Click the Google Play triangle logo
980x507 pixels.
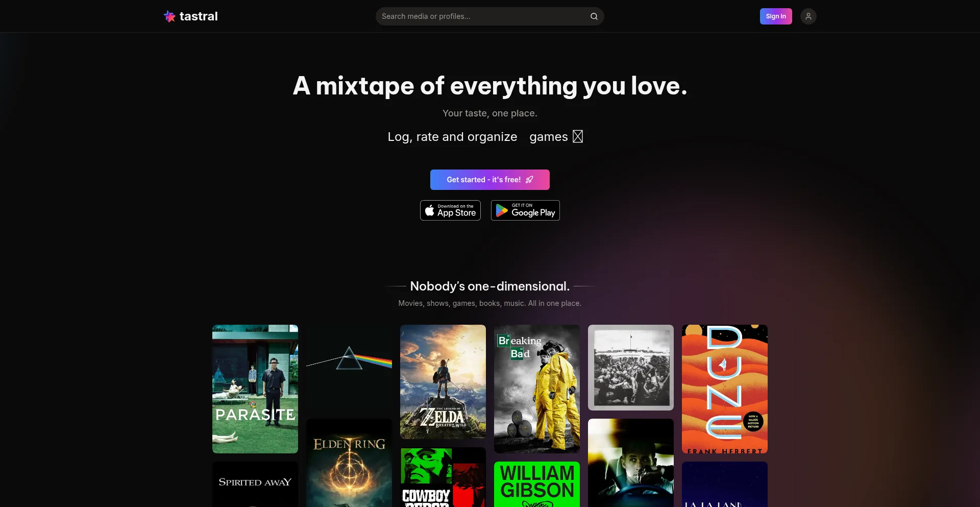point(502,210)
